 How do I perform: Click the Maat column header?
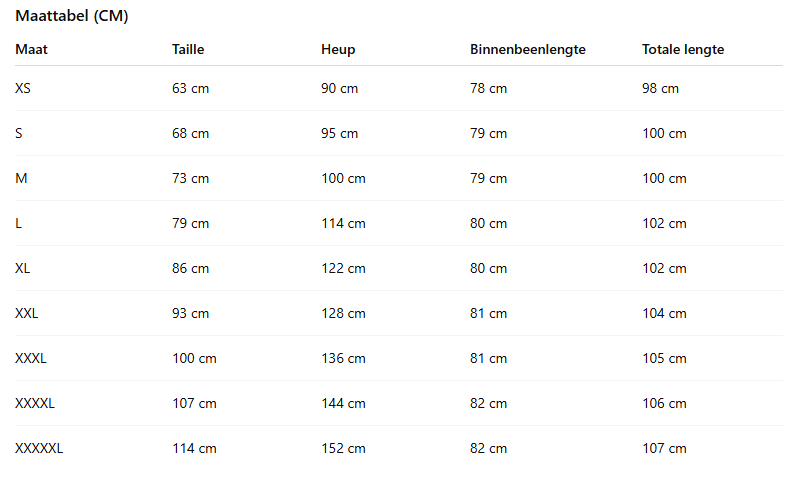click(x=30, y=49)
